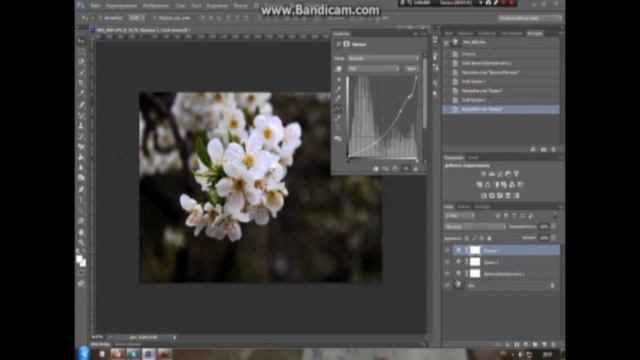Choose edit-points curve mode icon
The height and width of the screenshot is (360, 640).
(338, 109)
